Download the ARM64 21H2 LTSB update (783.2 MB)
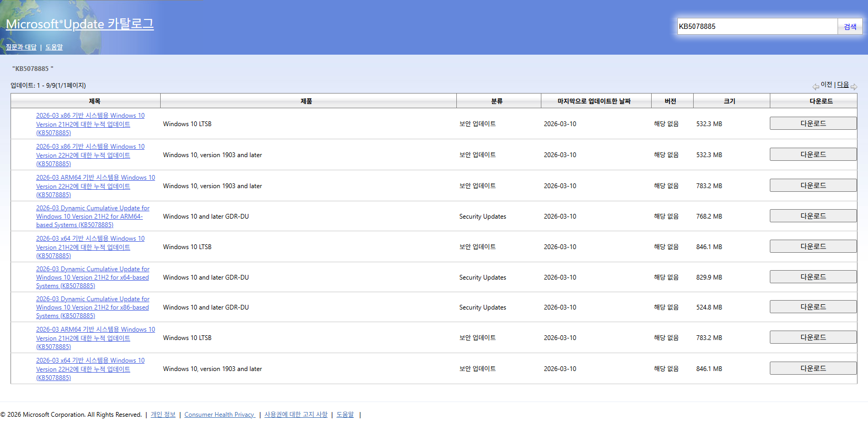Screen dimensions: 868x422 [813, 337]
